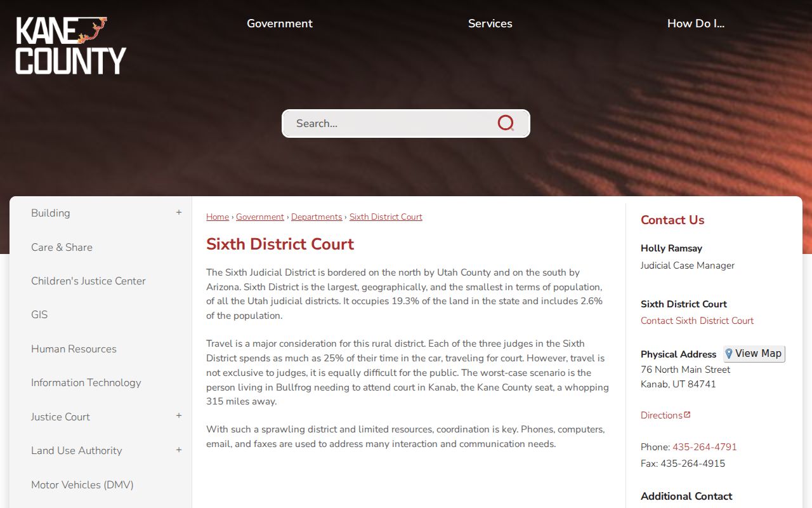
Task: Open the Services menu
Action: coord(490,23)
